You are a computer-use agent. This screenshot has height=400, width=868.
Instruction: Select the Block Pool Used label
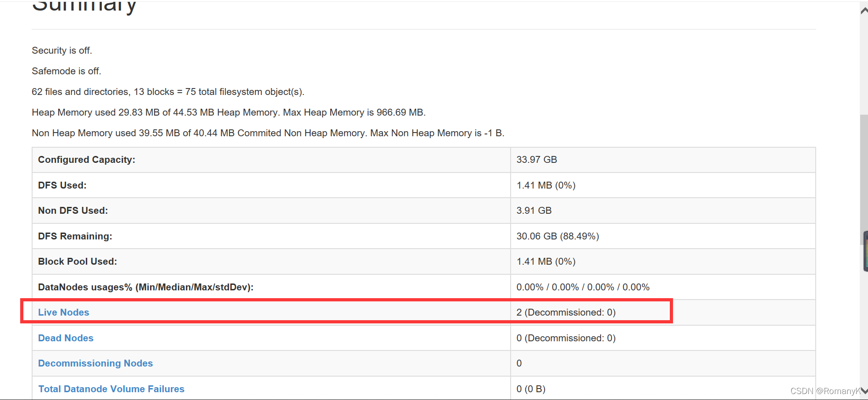[78, 261]
